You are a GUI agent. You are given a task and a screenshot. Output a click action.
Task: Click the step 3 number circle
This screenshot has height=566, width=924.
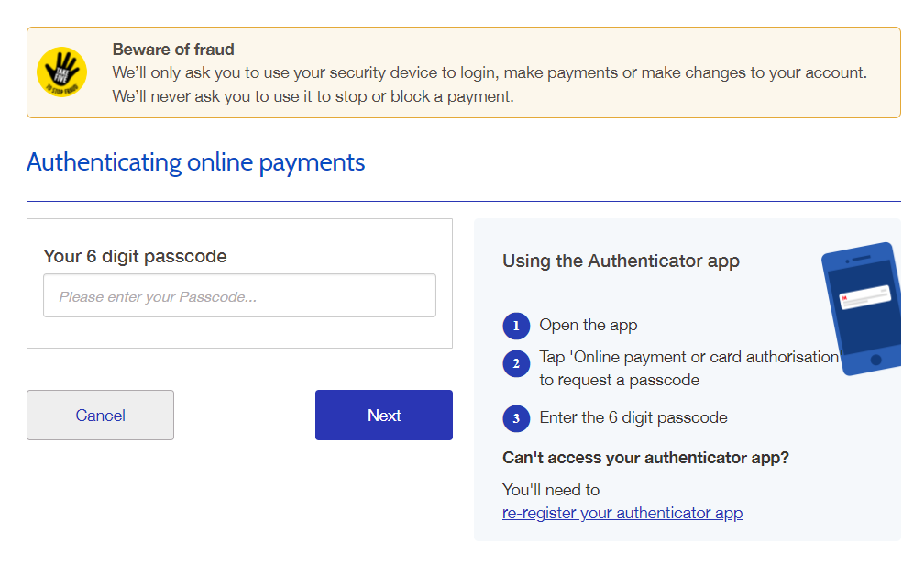516,418
